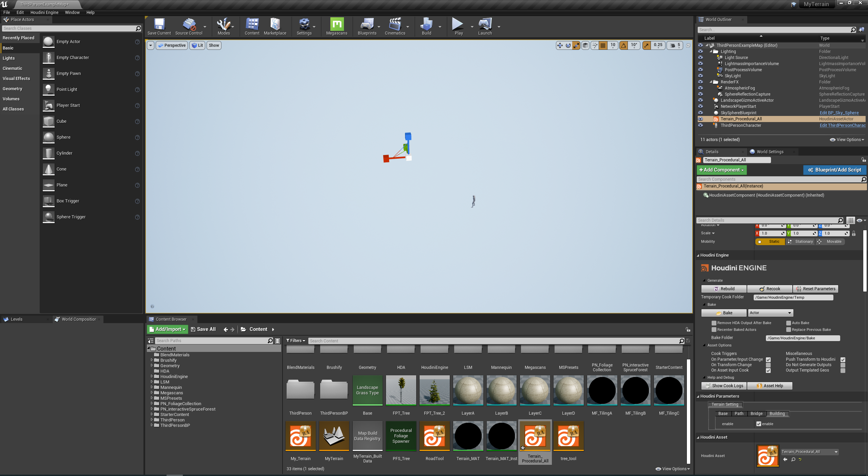Screen dimensions: 868x476
Task: Click the Build toolbar icon
Action: point(426,26)
